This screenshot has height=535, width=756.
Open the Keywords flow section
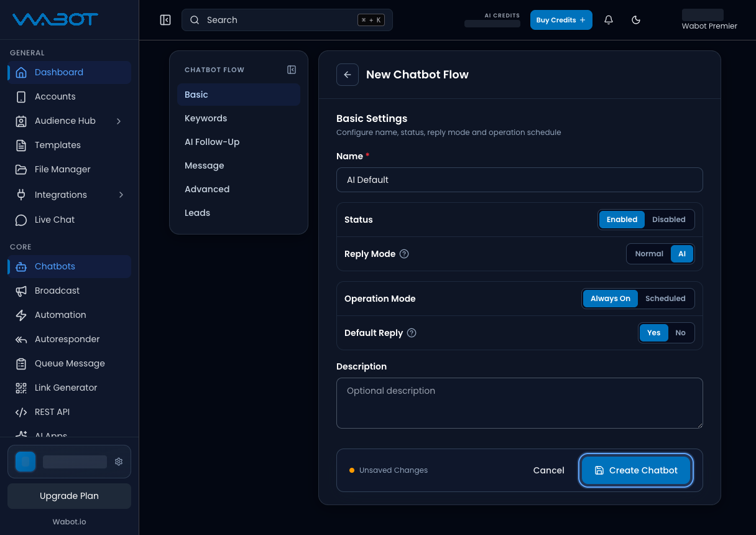point(239,118)
